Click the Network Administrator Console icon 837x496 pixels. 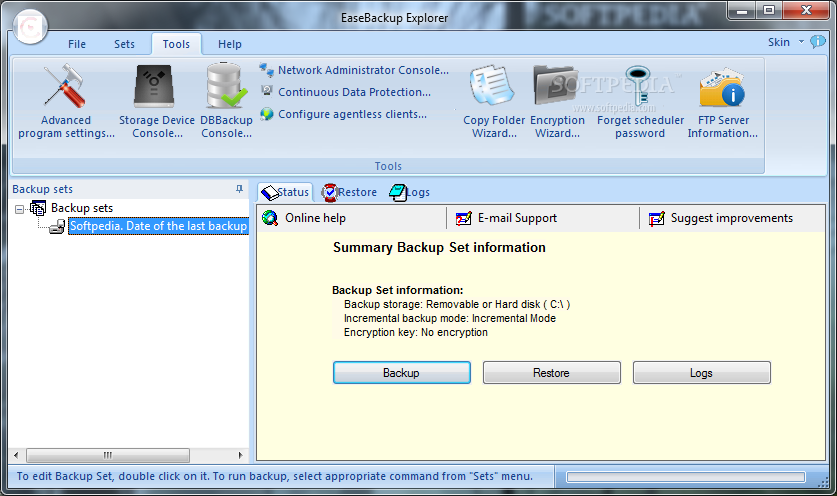(x=266, y=69)
